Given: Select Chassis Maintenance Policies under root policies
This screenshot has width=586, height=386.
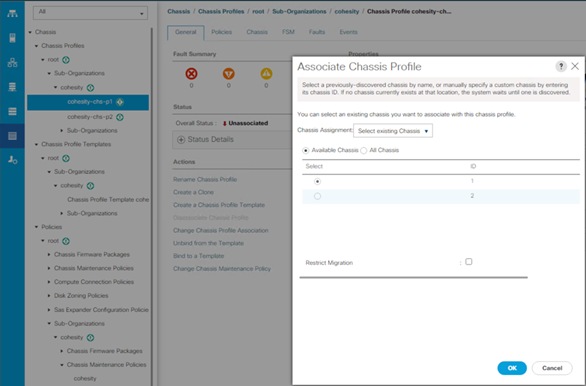Looking at the screenshot, I should [93, 268].
